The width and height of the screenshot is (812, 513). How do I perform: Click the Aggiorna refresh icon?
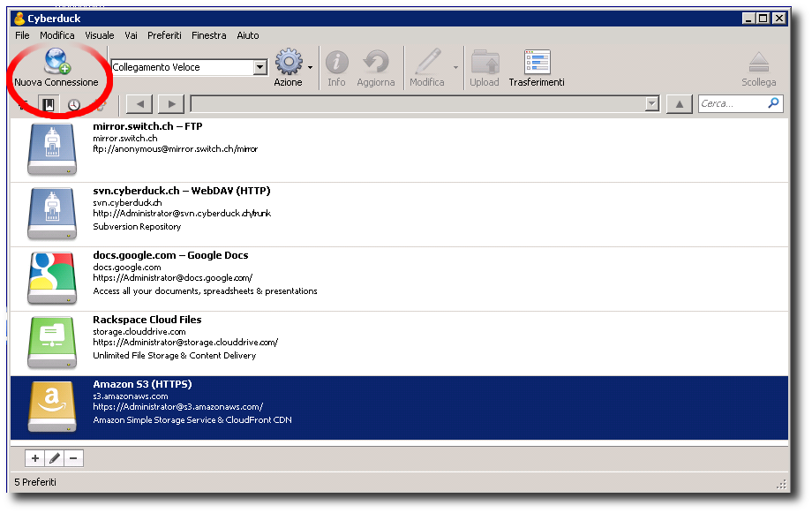point(376,62)
